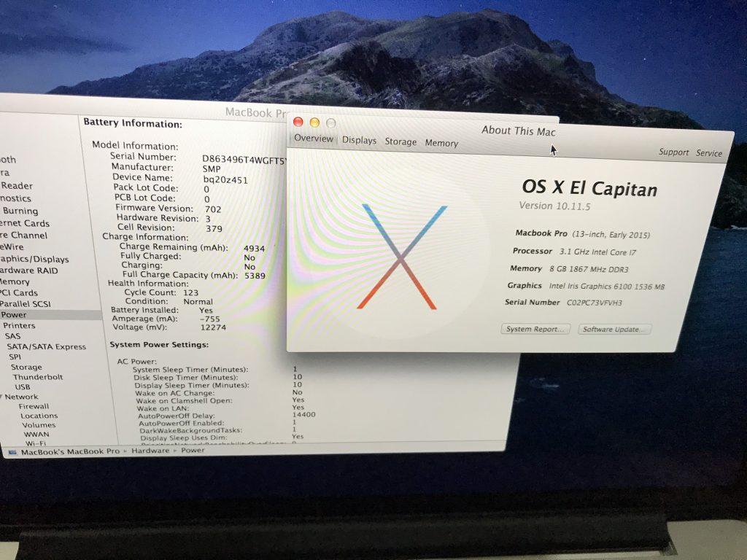Click Hardware in the path bar
Screen dimensions: 747x560
(150, 451)
